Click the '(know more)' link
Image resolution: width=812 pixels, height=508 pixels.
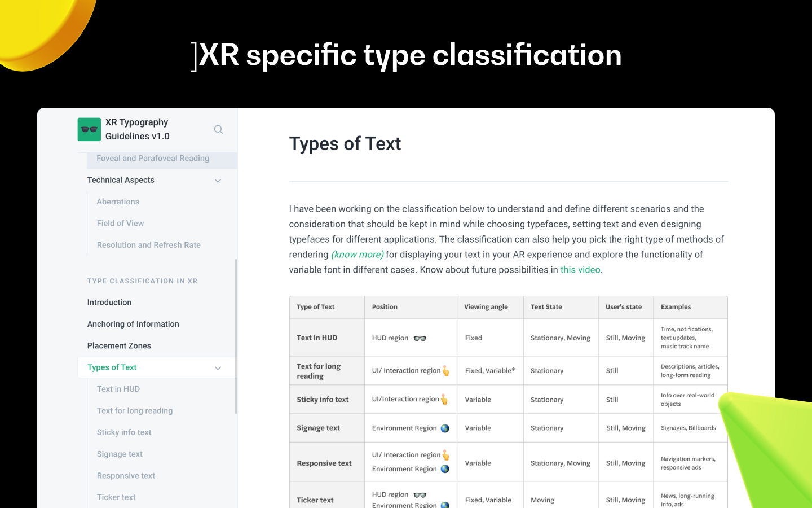(x=357, y=254)
